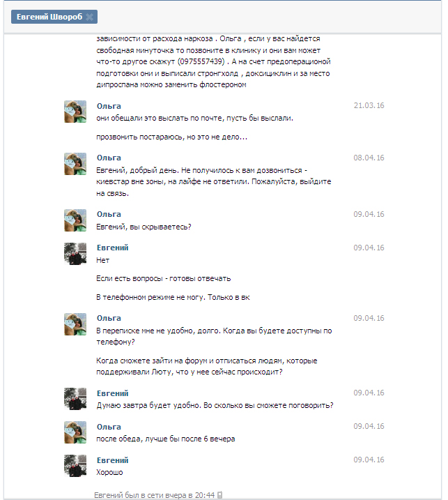The image size is (448, 500).
Task: Click the 08.04.16 message date
Action: [369, 158]
